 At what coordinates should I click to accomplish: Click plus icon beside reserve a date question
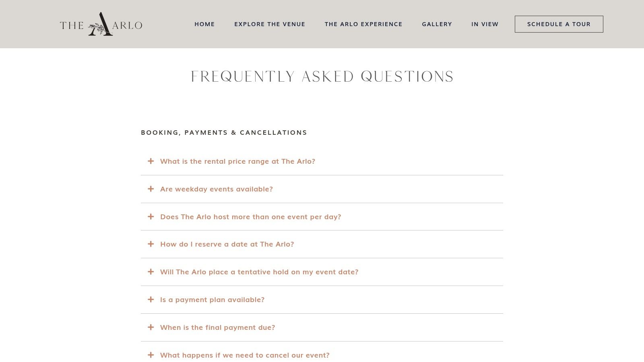(151, 244)
